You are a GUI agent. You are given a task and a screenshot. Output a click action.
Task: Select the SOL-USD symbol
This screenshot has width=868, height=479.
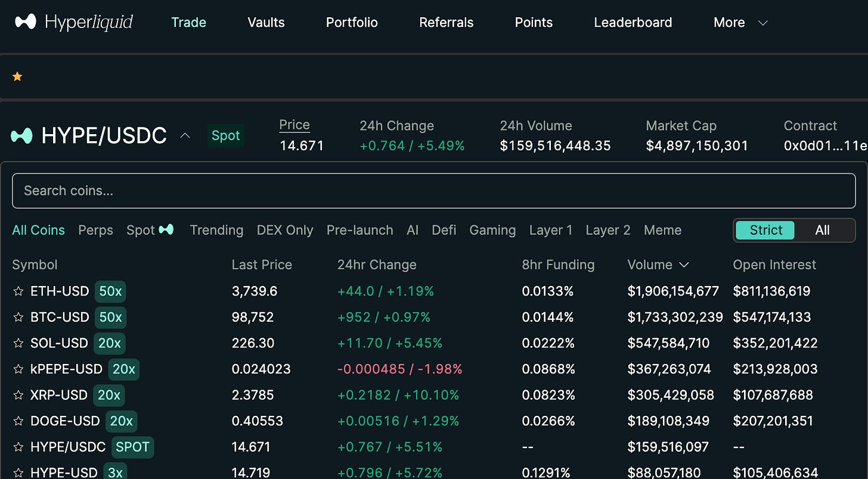coord(59,343)
